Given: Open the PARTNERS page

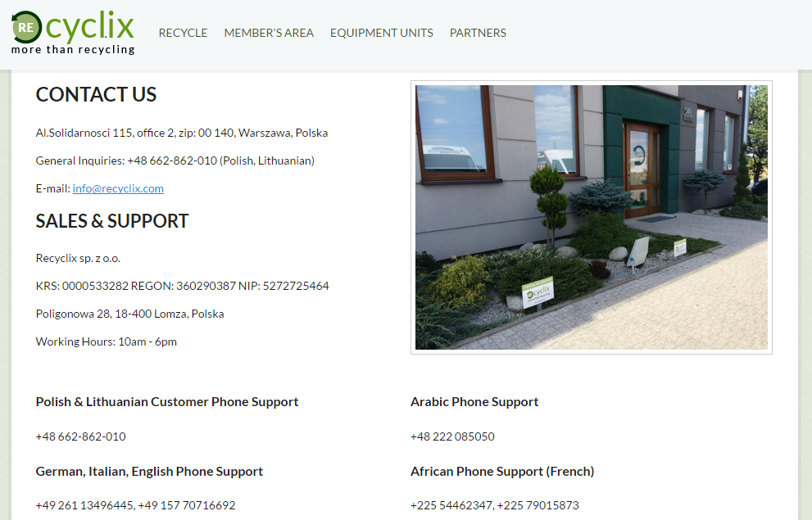Looking at the screenshot, I should click(478, 33).
